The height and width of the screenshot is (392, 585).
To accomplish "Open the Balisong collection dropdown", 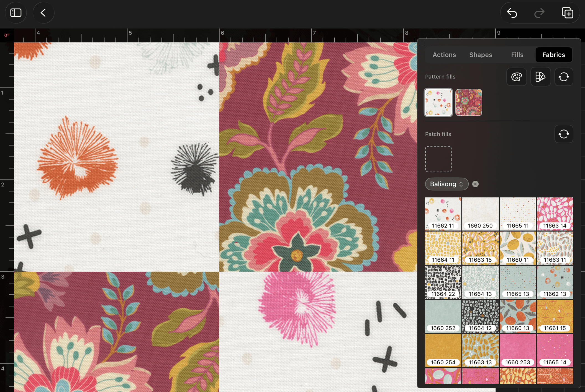I will pyautogui.click(x=447, y=184).
